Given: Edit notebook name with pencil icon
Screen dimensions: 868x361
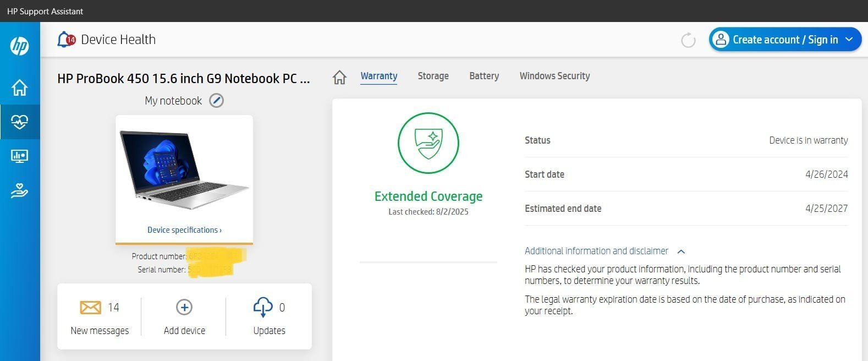Looking at the screenshot, I should tap(217, 101).
